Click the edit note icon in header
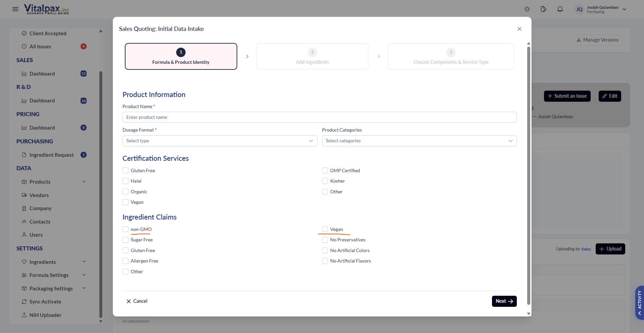The width and height of the screenshot is (644, 333). [x=543, y=9]
